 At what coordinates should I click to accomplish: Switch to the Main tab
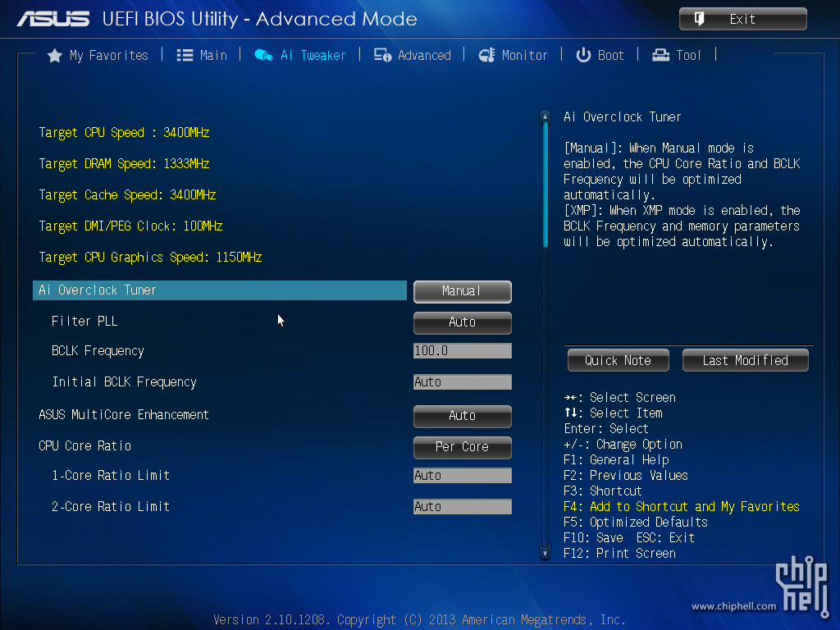tap(213, 55)
